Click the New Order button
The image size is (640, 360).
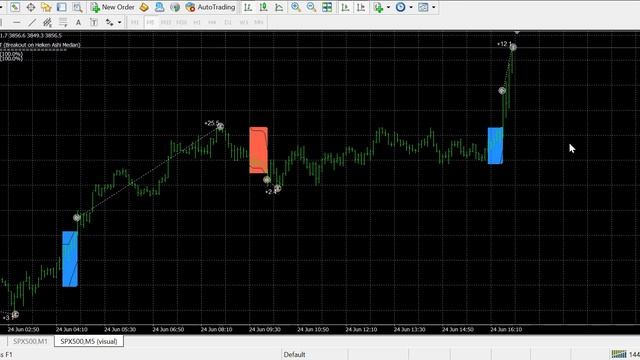tap(113, 7)
